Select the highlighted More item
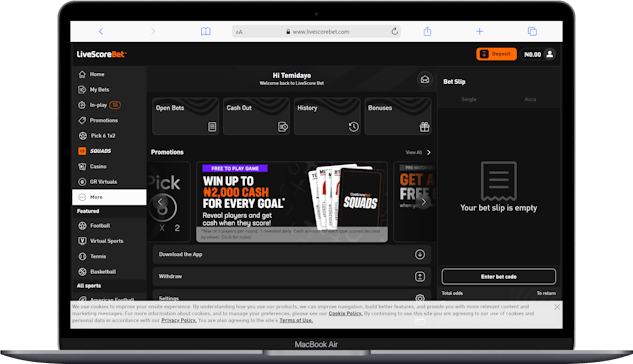The height and width of the screenshot is (364, 633). coord(109,197)
